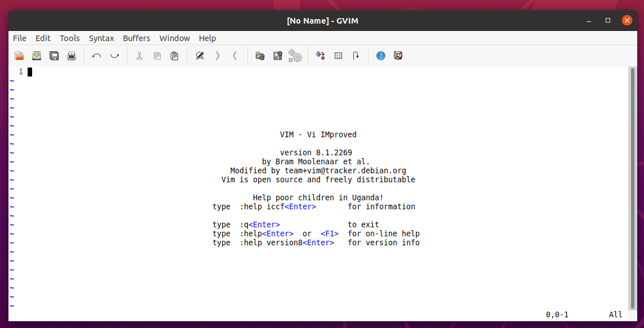
Task: Open the Buffers menu
Action: 136,38
